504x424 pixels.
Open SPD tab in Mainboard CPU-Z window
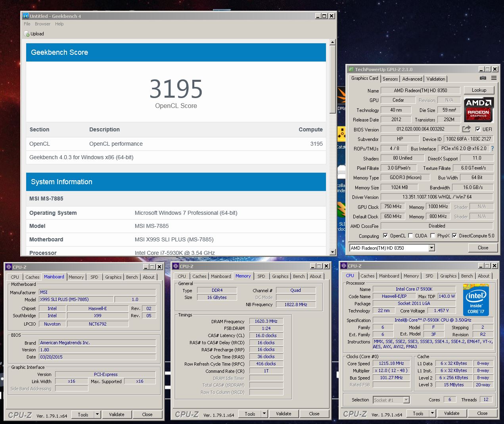click(x=94, y=277)
